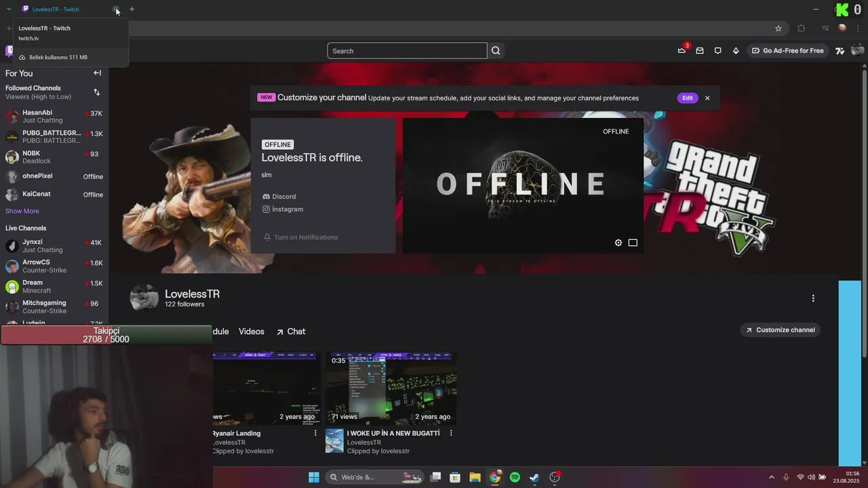Dismiss the Customize your channel banner
Screen dimensions: 868x488
pos(707,98)
